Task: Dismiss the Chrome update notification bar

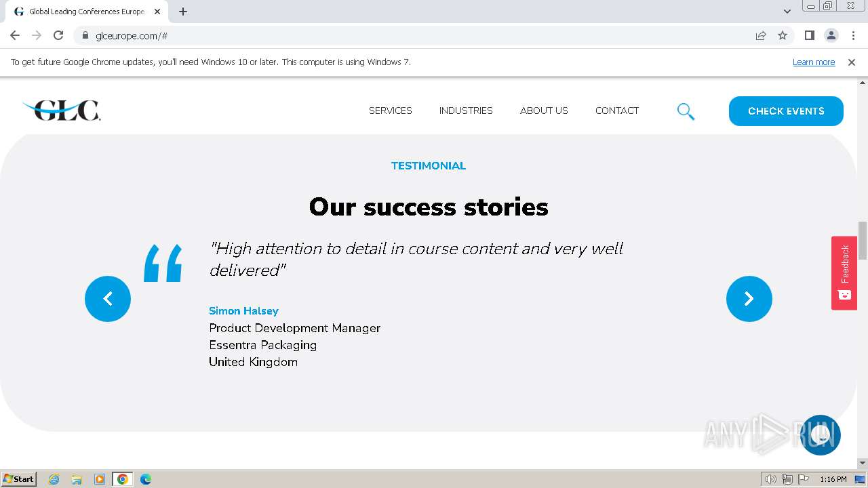Action: (x=852, y=62)
